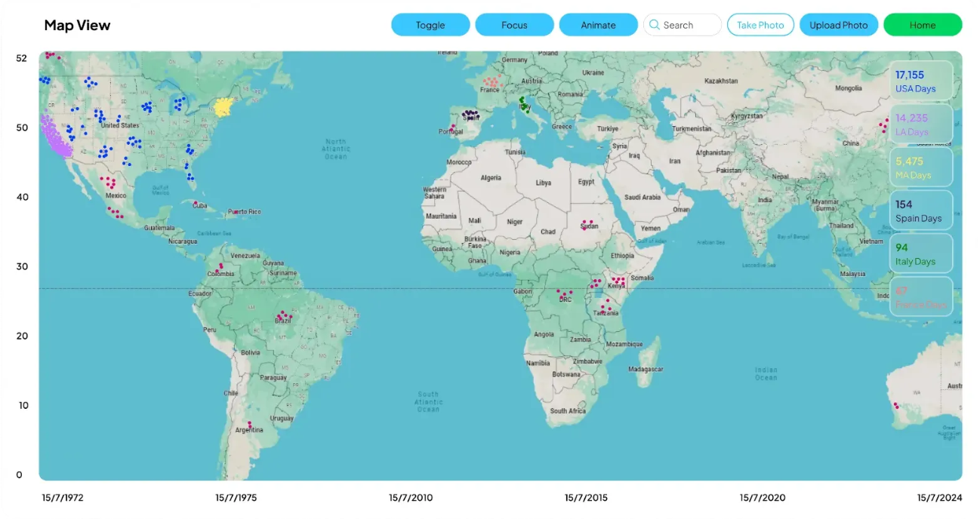Screen dimensions: 980x519
Task: Jump to timeline date 15/7/2024
Action: coord(939,498)
